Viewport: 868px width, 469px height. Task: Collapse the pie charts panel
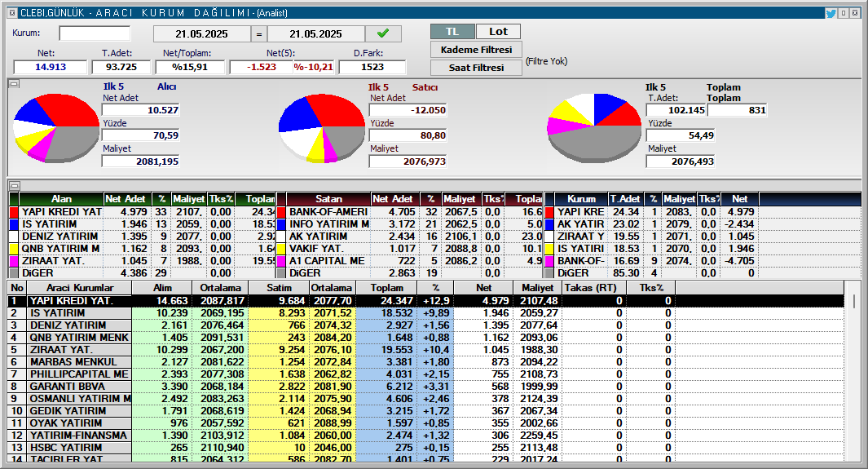[x=15, y=84]
